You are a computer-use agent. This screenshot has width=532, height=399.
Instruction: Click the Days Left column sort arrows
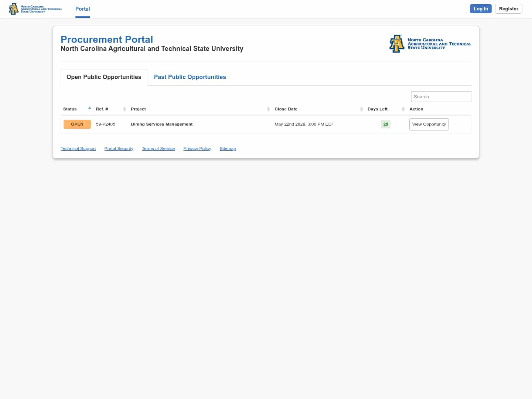tap(403, 109)
